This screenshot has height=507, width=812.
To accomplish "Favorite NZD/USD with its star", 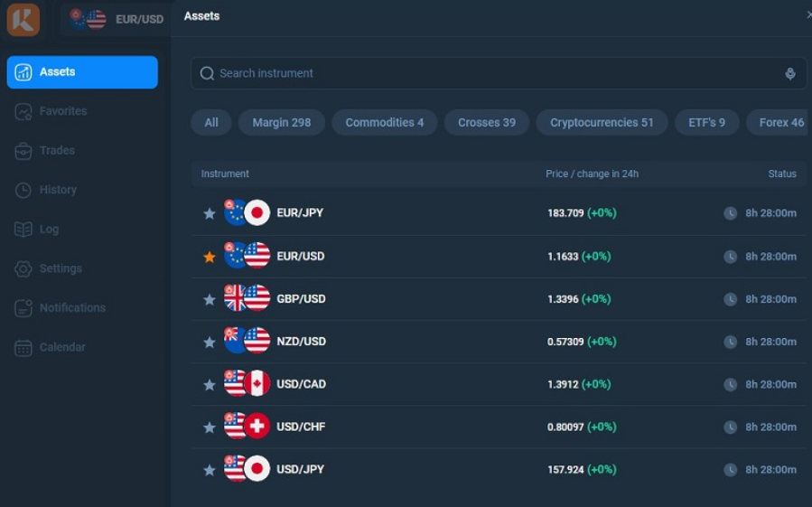I will [x=210, y=343].
